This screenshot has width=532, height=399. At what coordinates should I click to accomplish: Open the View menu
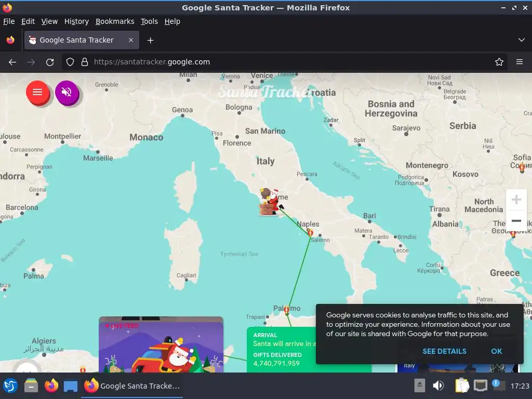(x=49, y=21)
